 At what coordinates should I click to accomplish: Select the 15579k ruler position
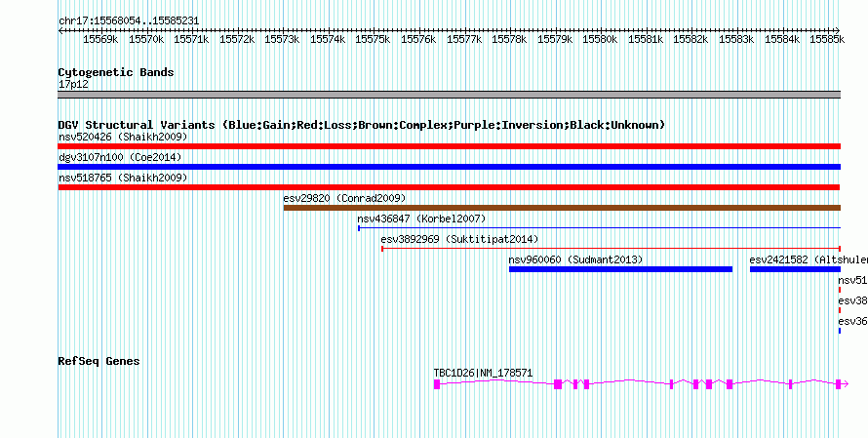pyautogui.click(x=555, y=39)
